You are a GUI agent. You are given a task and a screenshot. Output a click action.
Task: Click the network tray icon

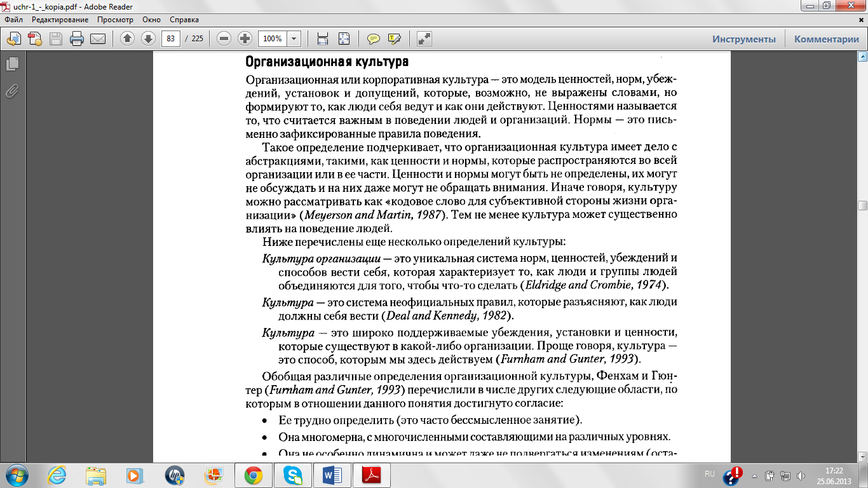coord(785,475)
